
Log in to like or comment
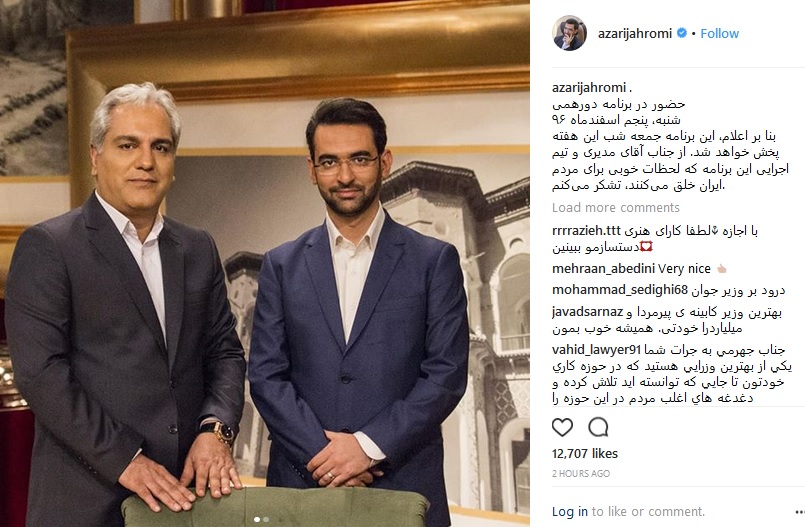point(570,512)
